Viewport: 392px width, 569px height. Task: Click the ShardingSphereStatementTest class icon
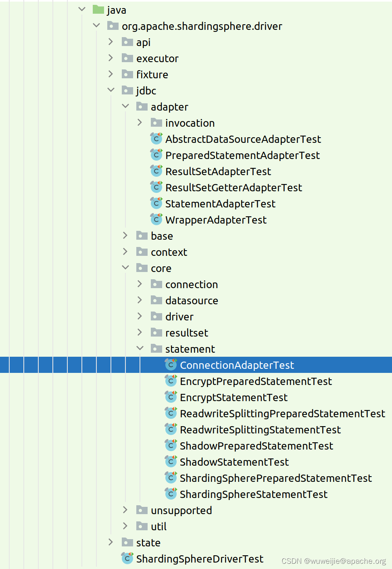point(171,494)
